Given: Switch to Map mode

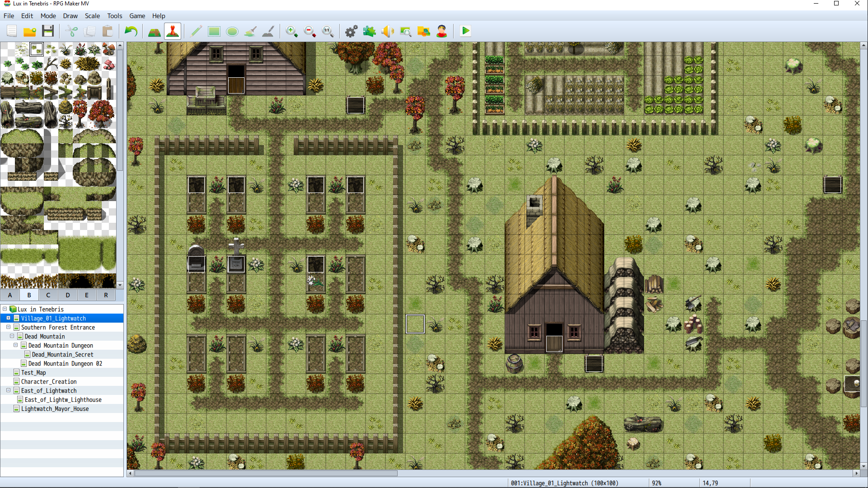Looking at the screenshot, I should [x=155, y=31].
